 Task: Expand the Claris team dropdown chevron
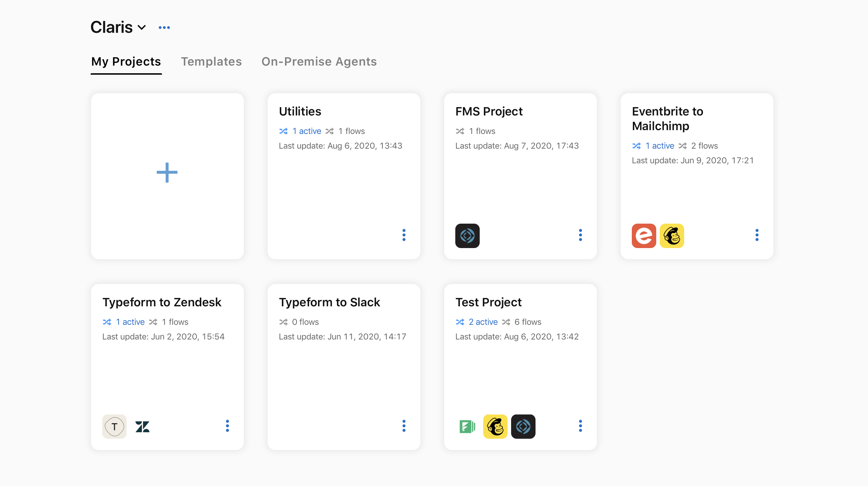(142, 28)
